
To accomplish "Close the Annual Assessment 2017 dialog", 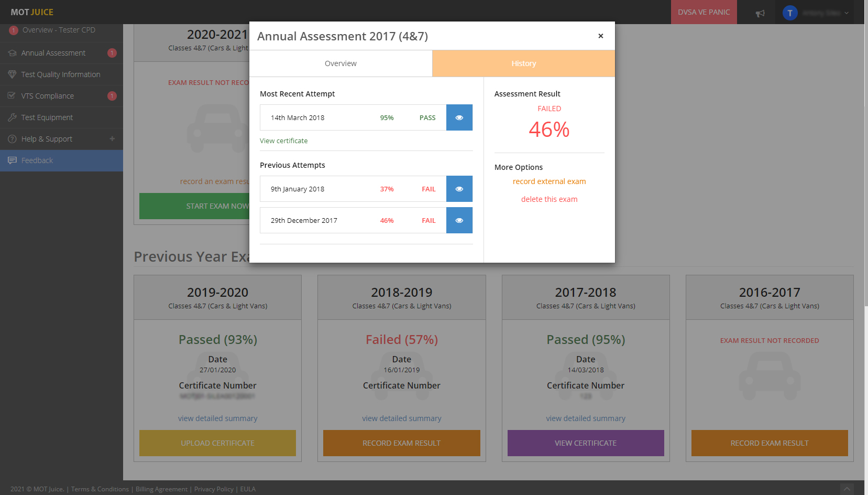I will [x=601, y=36].
